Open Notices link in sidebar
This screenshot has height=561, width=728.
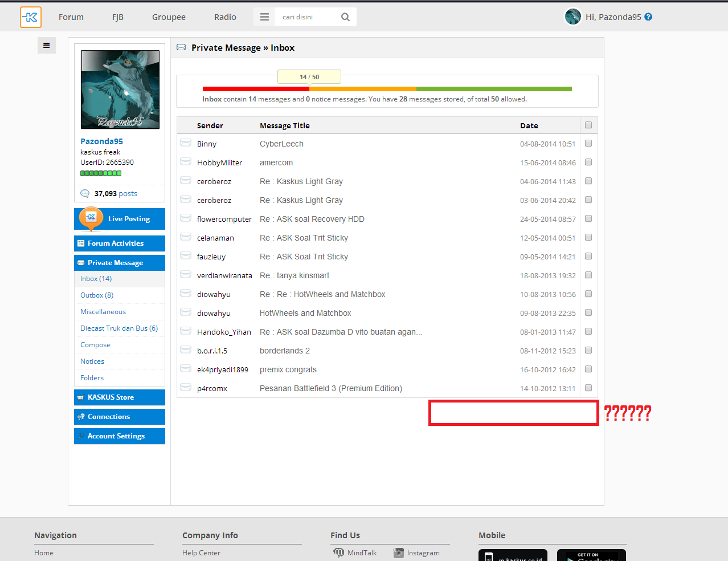click(92, 361)
